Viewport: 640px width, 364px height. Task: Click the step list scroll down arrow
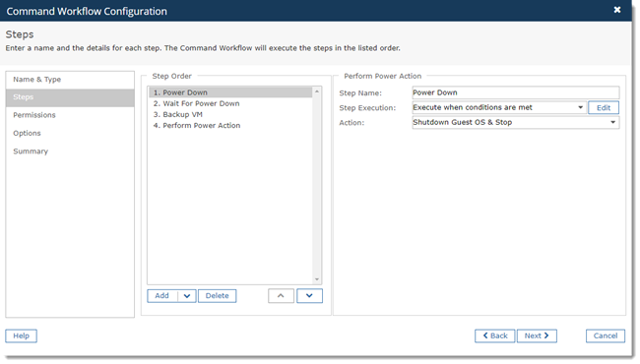pos(317,279)
